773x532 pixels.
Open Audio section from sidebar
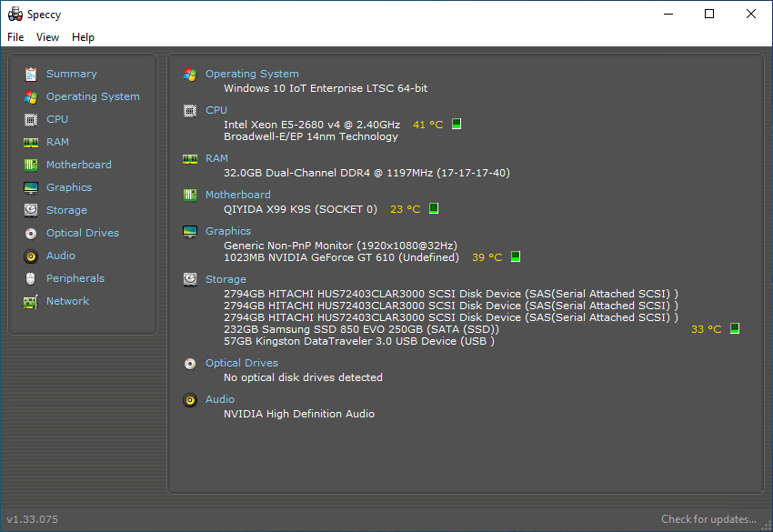(61, 256)
